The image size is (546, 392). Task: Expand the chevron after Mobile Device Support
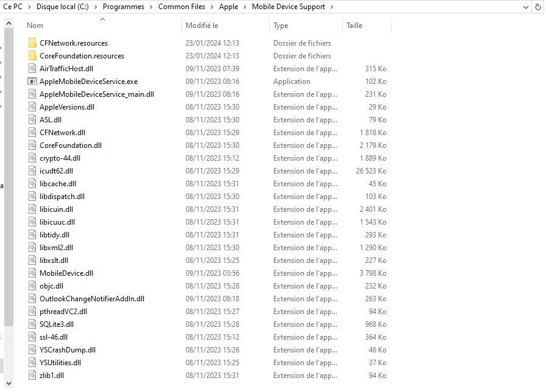pos(332,7)
